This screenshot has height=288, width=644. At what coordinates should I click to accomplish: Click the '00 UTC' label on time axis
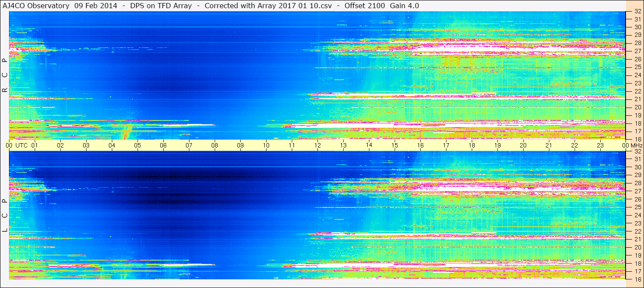tap(17, 145)
